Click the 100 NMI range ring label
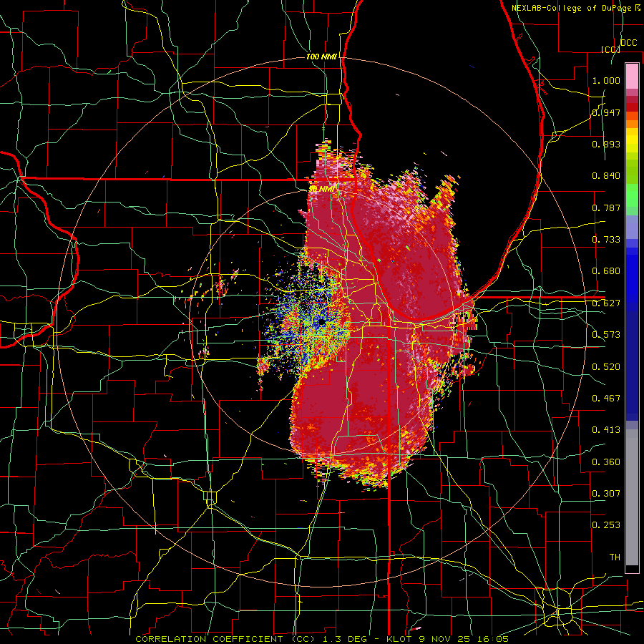This screenshot has height=644, width=644. point(321,57)
